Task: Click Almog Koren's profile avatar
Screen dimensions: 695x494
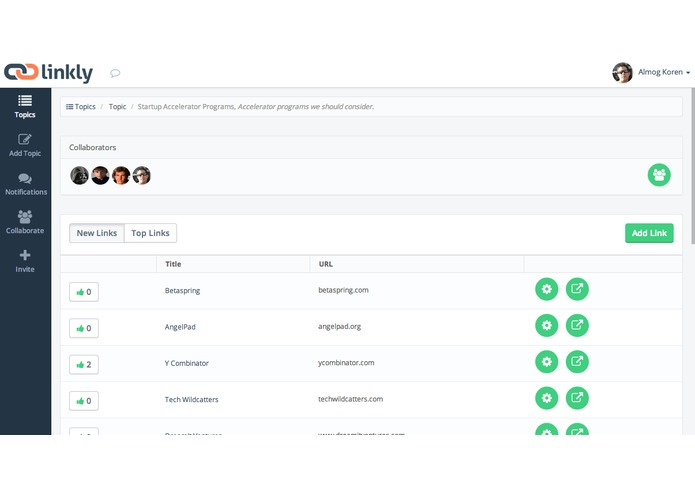Action: [x=622, y=73]
